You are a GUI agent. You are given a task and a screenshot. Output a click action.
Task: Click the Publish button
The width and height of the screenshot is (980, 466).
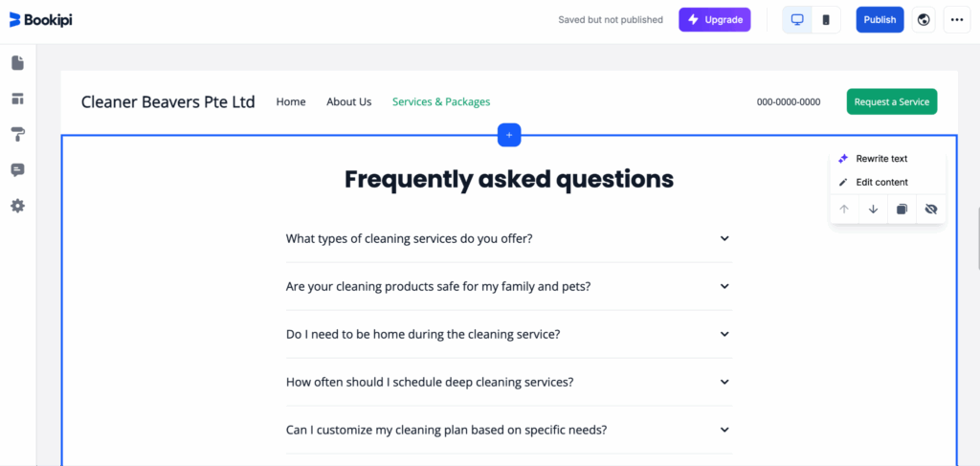[x=880, y=20]
